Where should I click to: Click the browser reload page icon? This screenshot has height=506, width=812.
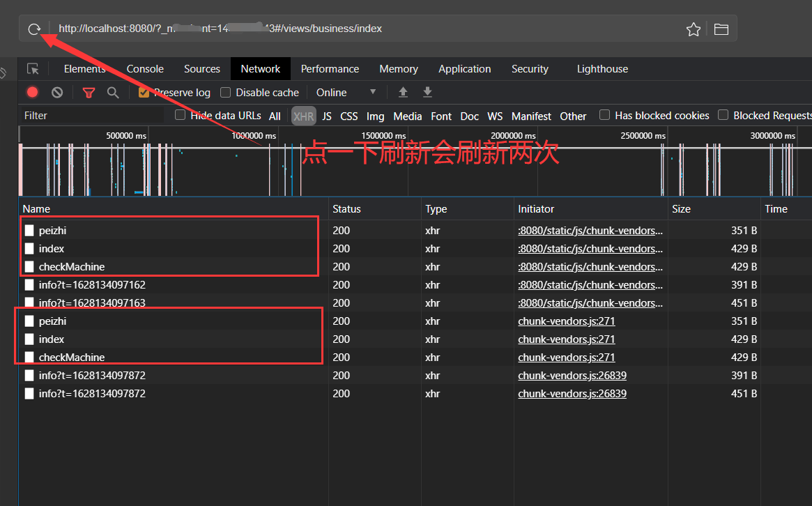(34, 29)
